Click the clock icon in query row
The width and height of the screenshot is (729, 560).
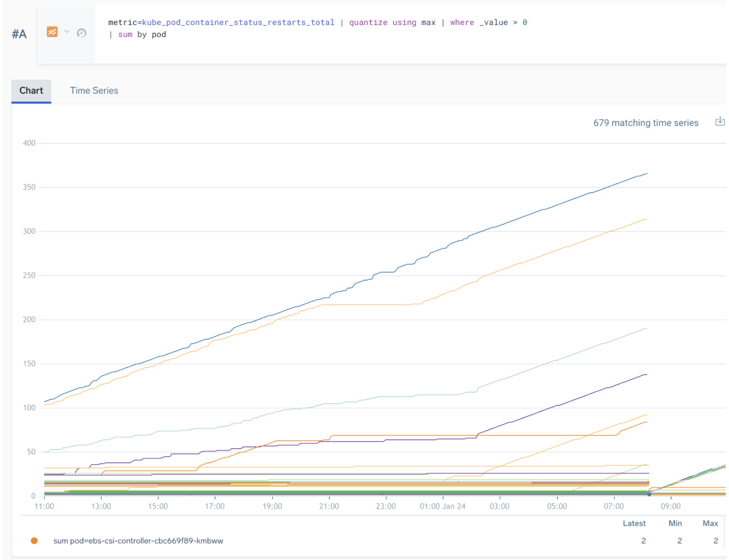pos(82,33)
